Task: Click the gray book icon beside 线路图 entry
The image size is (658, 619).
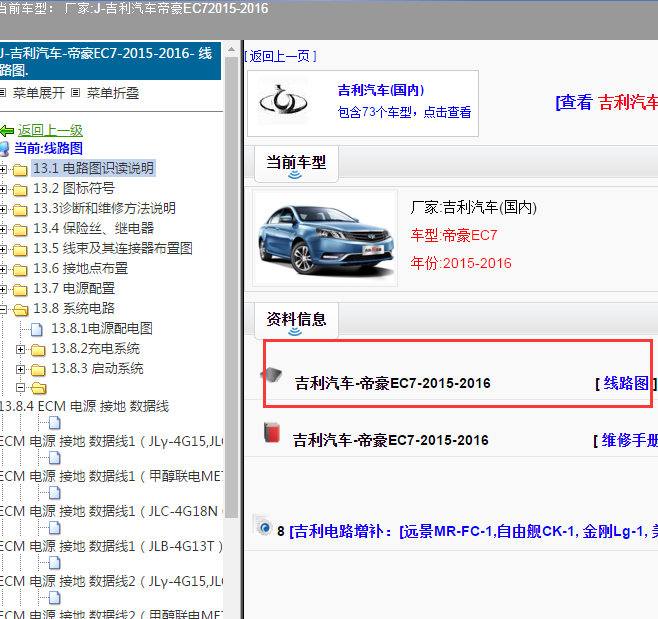Action: (x=272, y=374)
